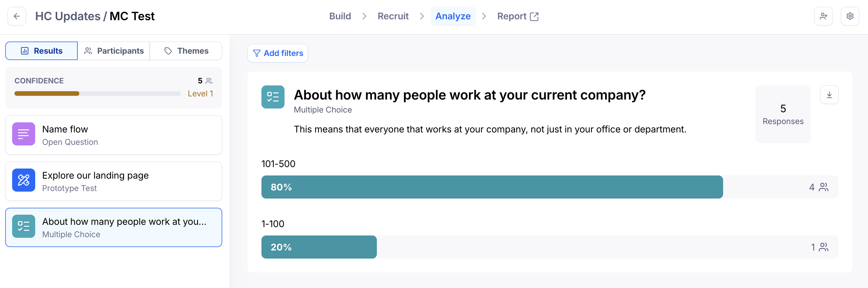Click the participants icon beside Confidence count

[x=209, y=81]
